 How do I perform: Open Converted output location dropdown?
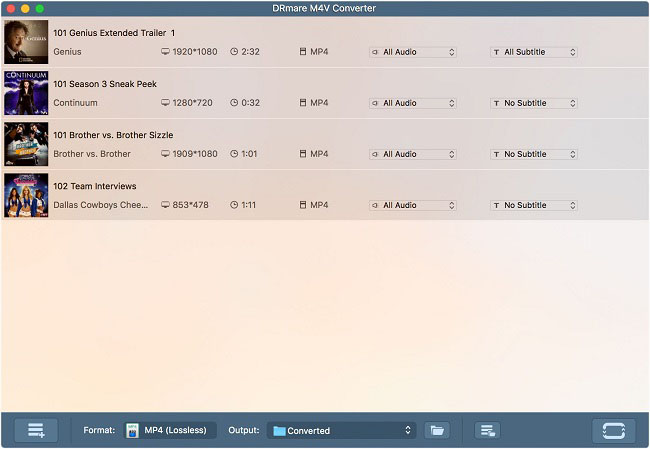pyautogui.click(x=342, y=430)
